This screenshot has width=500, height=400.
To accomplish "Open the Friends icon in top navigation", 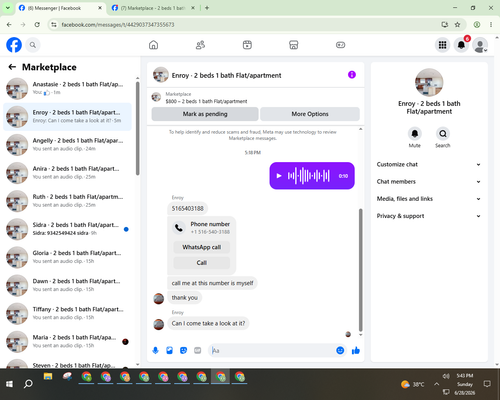I will (200, 45).
